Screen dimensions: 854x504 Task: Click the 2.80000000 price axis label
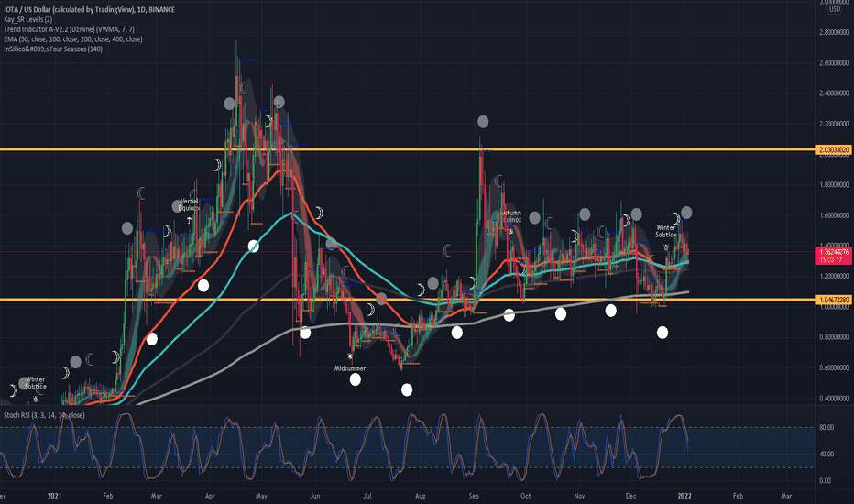pos(834,33)
